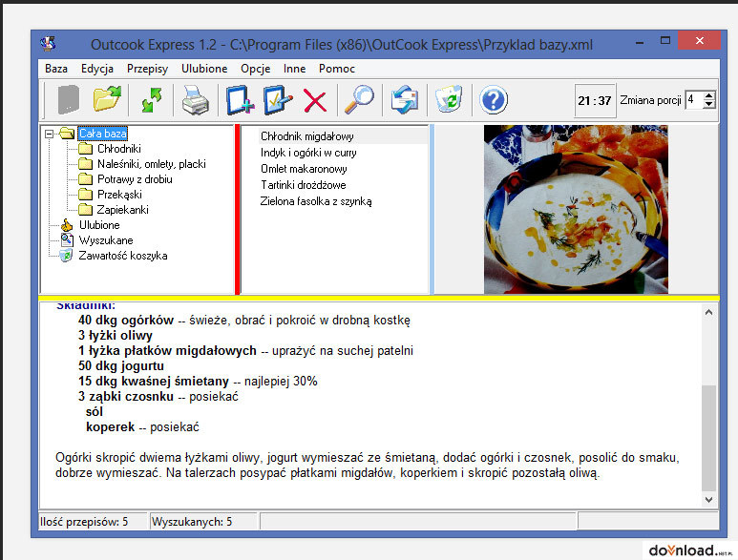Image resolution: width=738 pixels, height=560 pixels.
Task: Open the Baza menu
Action: tap(56, 69)
